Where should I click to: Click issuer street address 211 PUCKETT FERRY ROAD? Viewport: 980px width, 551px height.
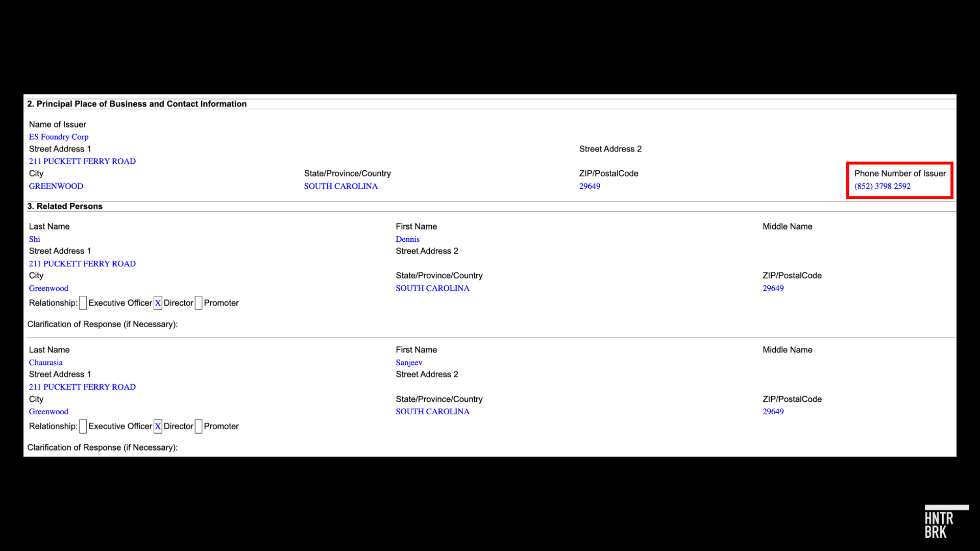click(82, 161)
